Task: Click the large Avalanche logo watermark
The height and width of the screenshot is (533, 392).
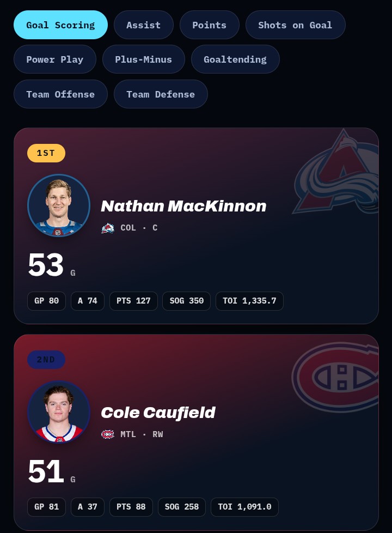Action: (335, 172)
